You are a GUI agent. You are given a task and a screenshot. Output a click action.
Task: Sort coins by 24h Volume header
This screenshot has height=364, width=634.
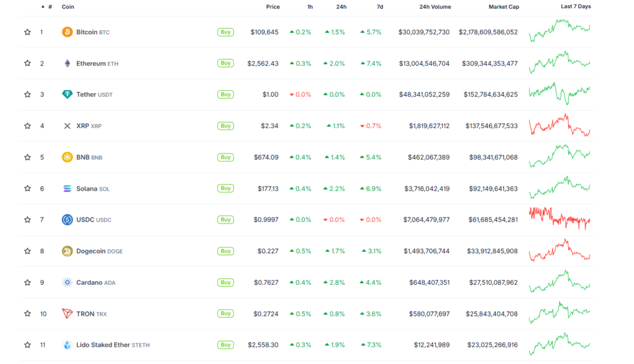[x=433, y=7]
